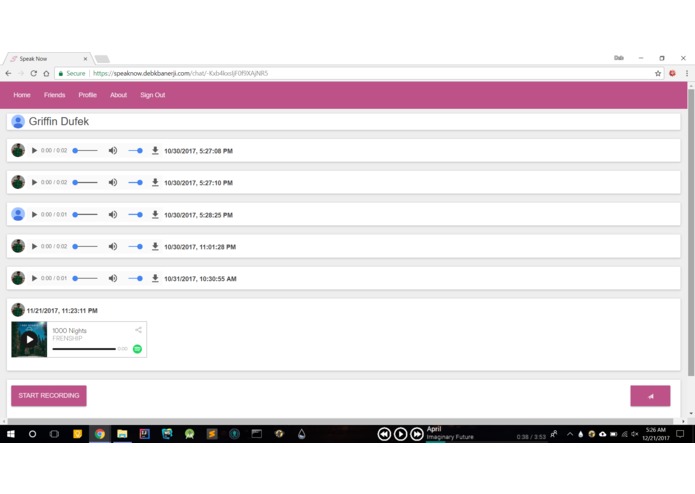Play the 5:28:25 PM audio message
695x494 pixels.
34,214
